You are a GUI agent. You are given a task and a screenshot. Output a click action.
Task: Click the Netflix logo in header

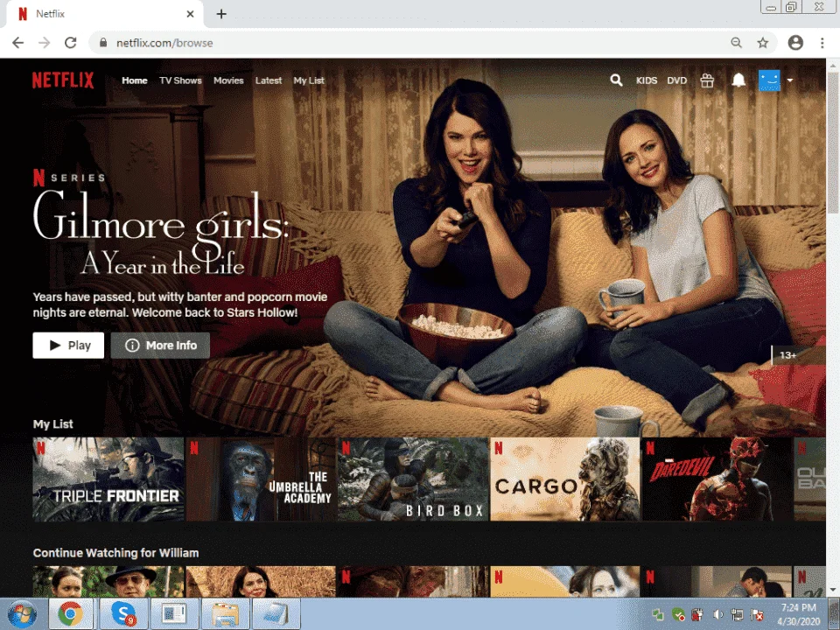click(x=63, y=80)
